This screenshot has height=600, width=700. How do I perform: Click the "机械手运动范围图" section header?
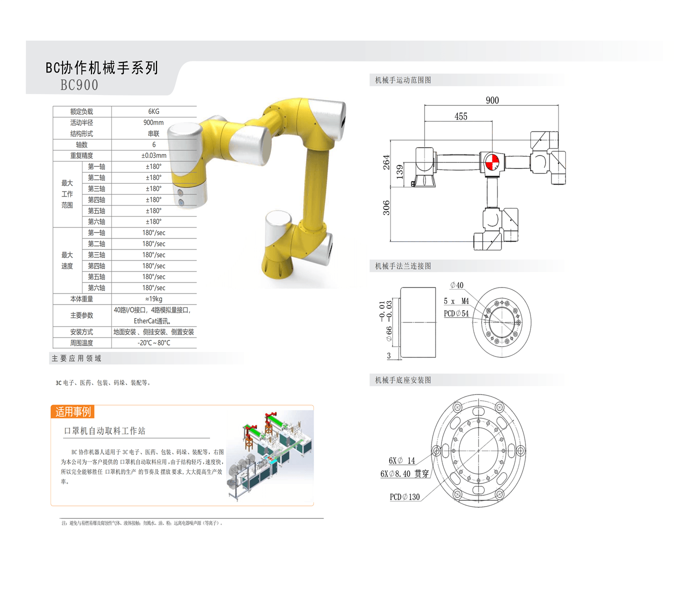[x=403, y=80]
